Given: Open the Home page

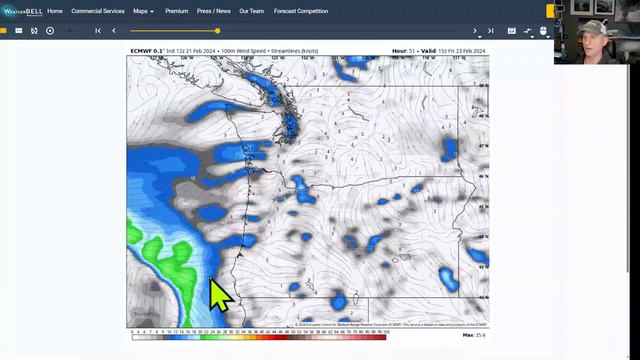Looking at the screenshot, I should pyautogui.click(x=55, y=11).
